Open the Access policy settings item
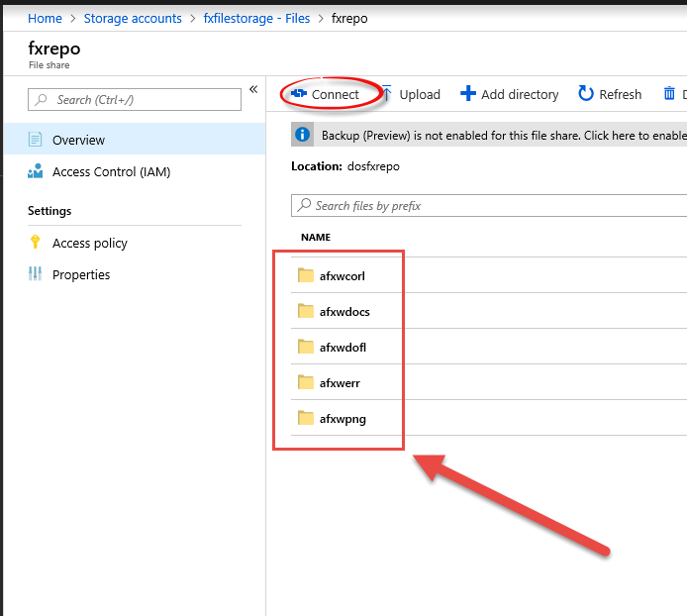Screen dimensions: 687x616 click(x=135, y=243)
